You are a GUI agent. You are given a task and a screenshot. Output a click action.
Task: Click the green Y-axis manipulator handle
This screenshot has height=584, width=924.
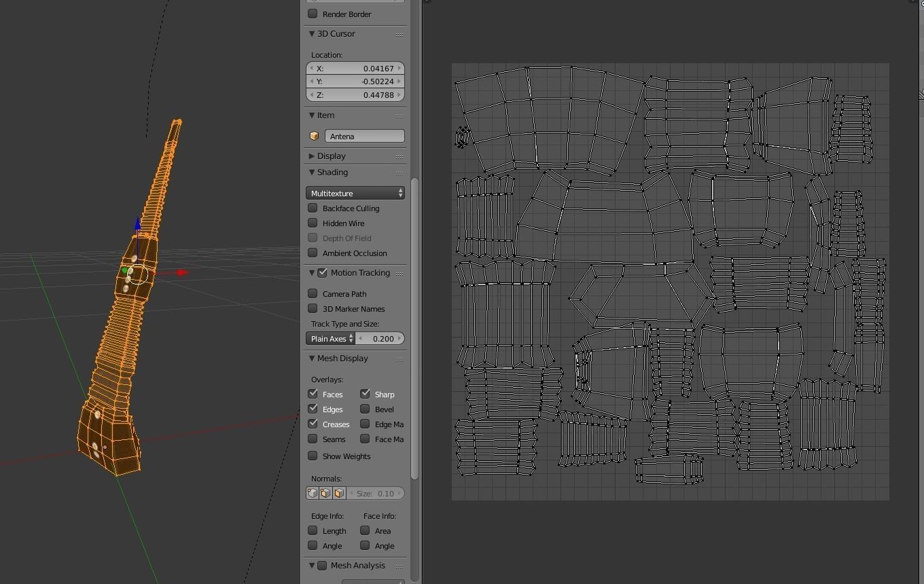(x=124, y=271)
